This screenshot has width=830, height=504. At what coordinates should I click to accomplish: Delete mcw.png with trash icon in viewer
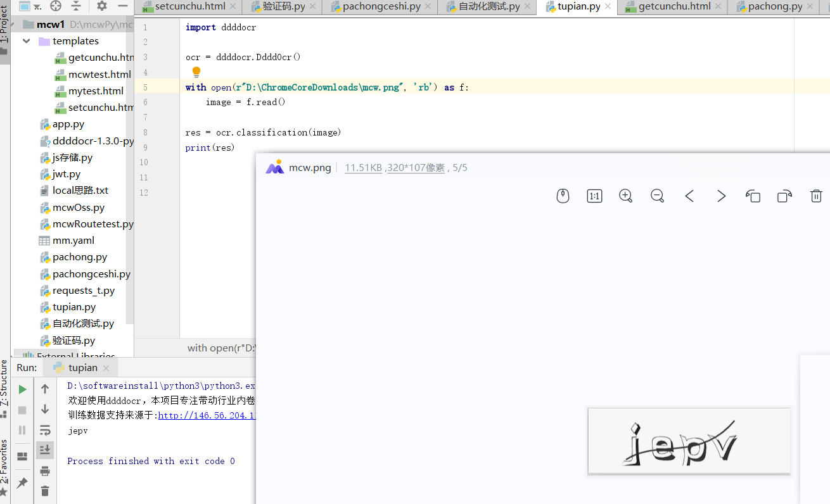[x=816, y=196]
